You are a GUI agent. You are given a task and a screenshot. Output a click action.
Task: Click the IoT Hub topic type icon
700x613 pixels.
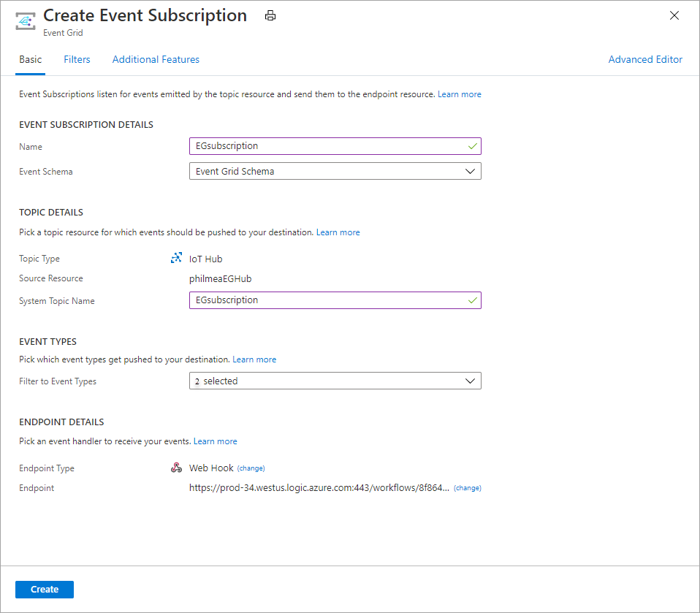click(x=176, y=258)
